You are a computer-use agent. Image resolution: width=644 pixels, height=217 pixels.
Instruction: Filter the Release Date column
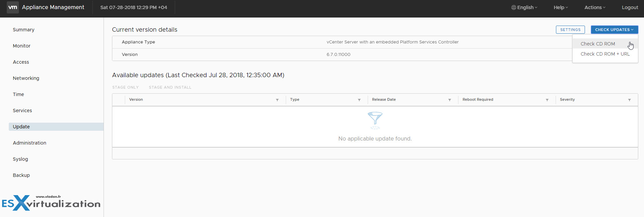point(450,100)
